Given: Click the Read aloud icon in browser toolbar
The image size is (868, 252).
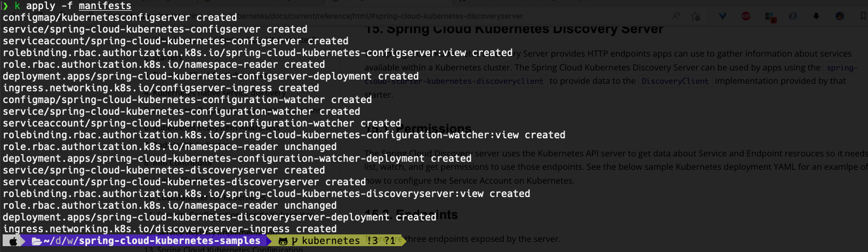Looking at the screenshot, I should click(x=676, y=16).
